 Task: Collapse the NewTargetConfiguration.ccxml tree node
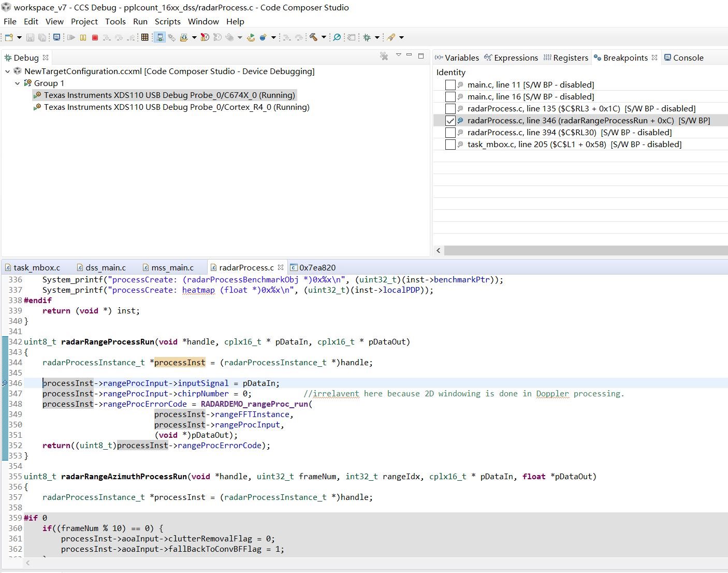point(8,71)
